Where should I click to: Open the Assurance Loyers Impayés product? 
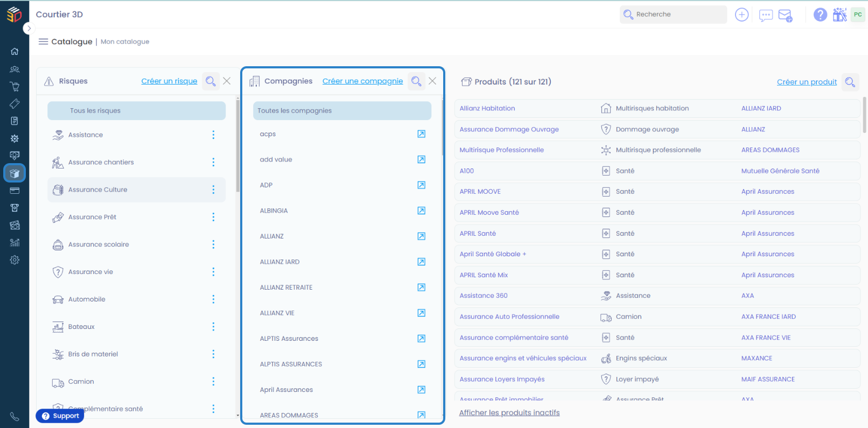502,379
